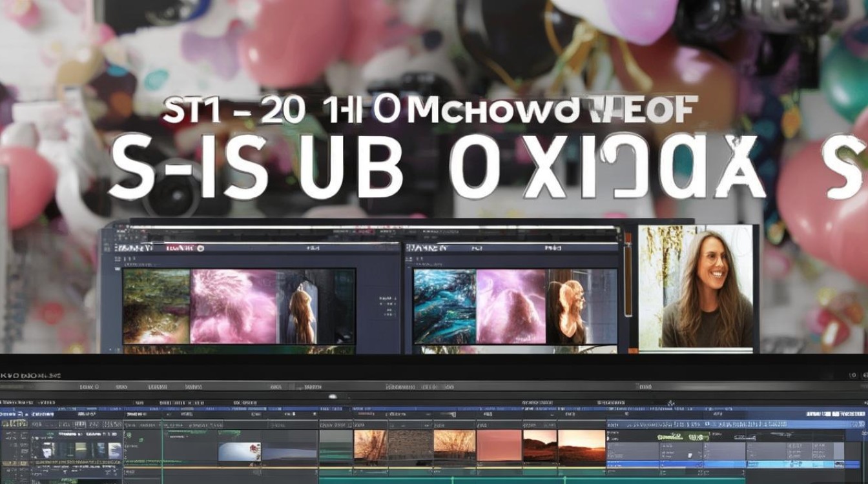The height and width of the screenshot is (484, 868).
Task: Click the white playhead marker above the timeline
Action: 333,396
